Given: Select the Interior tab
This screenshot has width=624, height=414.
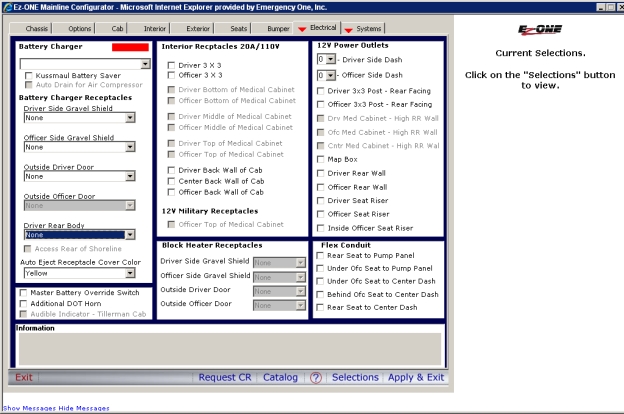Looking at the screenshot, I should pos(155,29).
